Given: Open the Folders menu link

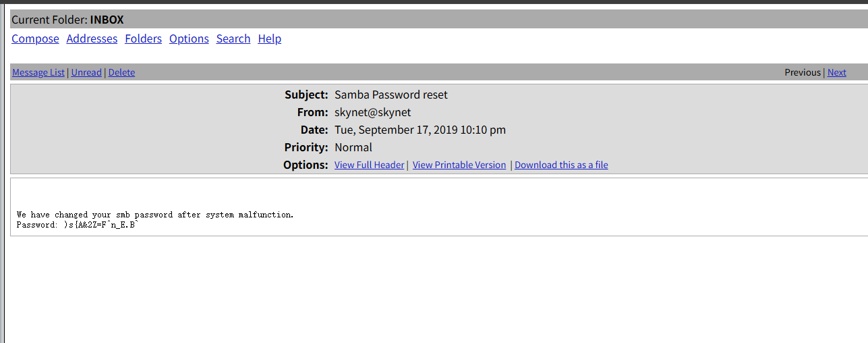Looking at the screenshot, I should 143,39.
